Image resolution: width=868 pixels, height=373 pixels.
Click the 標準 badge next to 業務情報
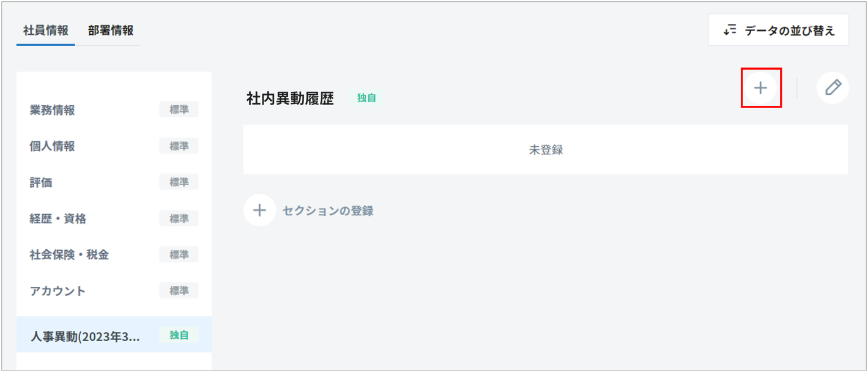pos(179,110)
